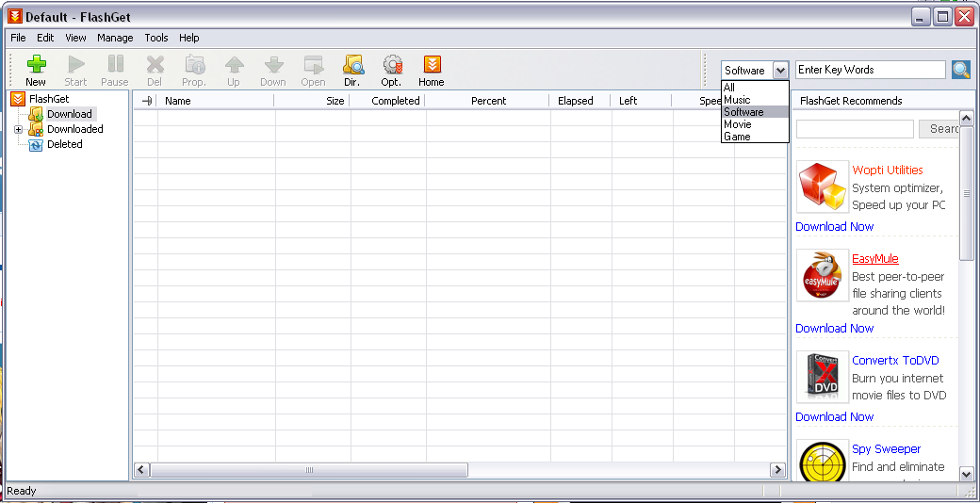
Task: Click recommends panel scroll up arrow
Action: click(966, 118)
